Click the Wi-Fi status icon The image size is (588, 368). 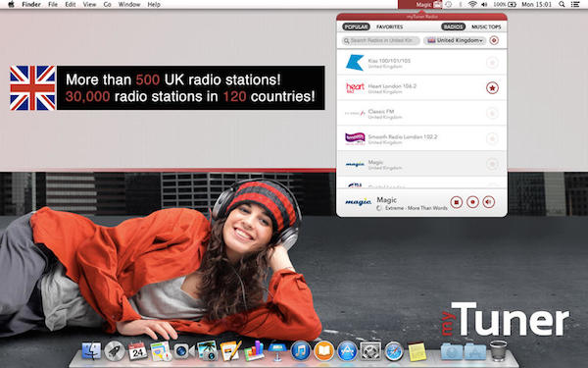pos(472,5)
